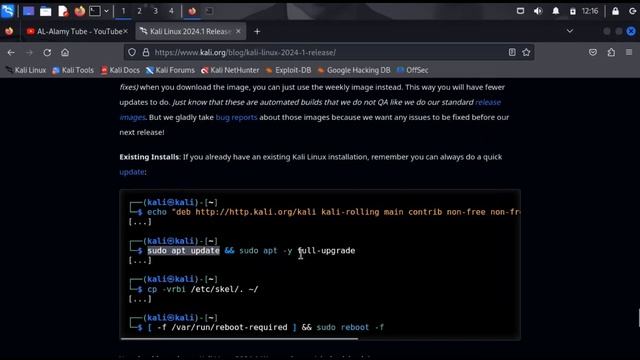Select the terminal window in taskbar

click(209, 11)
